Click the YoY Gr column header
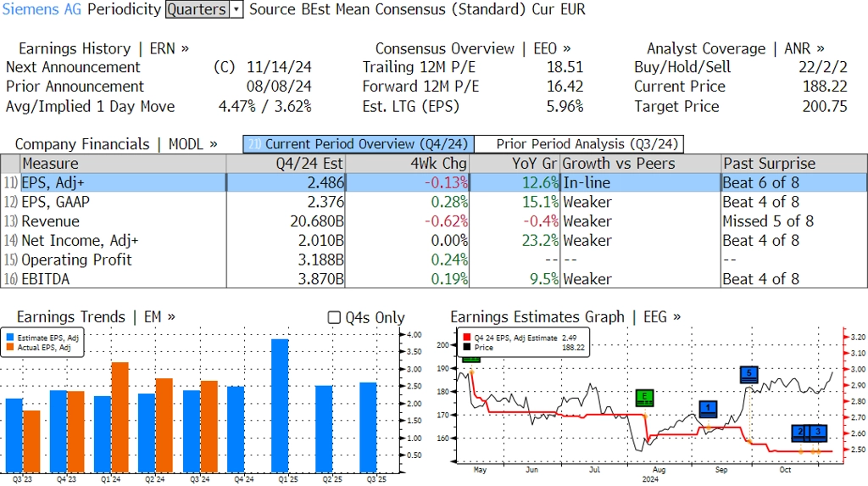The width and height of the screenshot is (868, 486). pyautogui.click(x=515, y=164)
